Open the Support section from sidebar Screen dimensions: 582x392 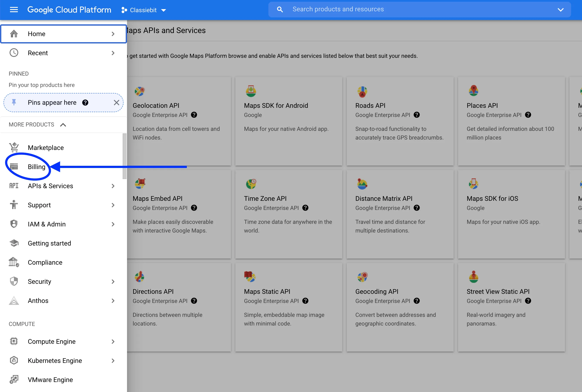[x=39, y=205]
